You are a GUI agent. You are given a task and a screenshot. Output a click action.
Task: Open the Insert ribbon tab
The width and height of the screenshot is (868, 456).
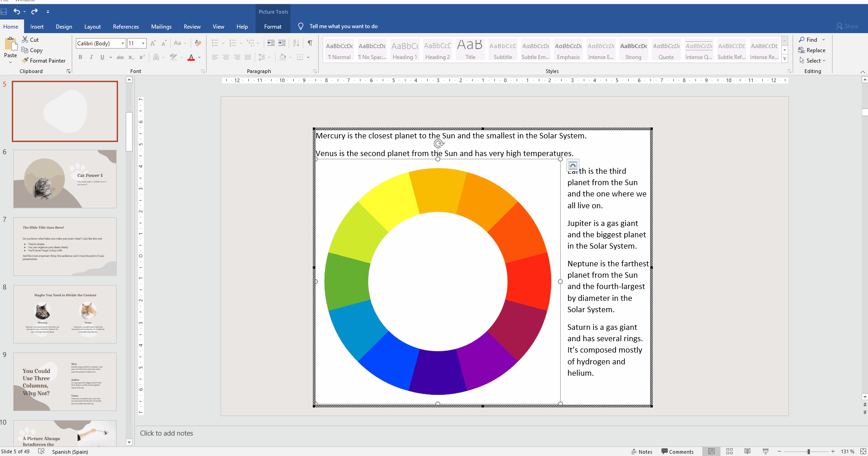point(37,27)
